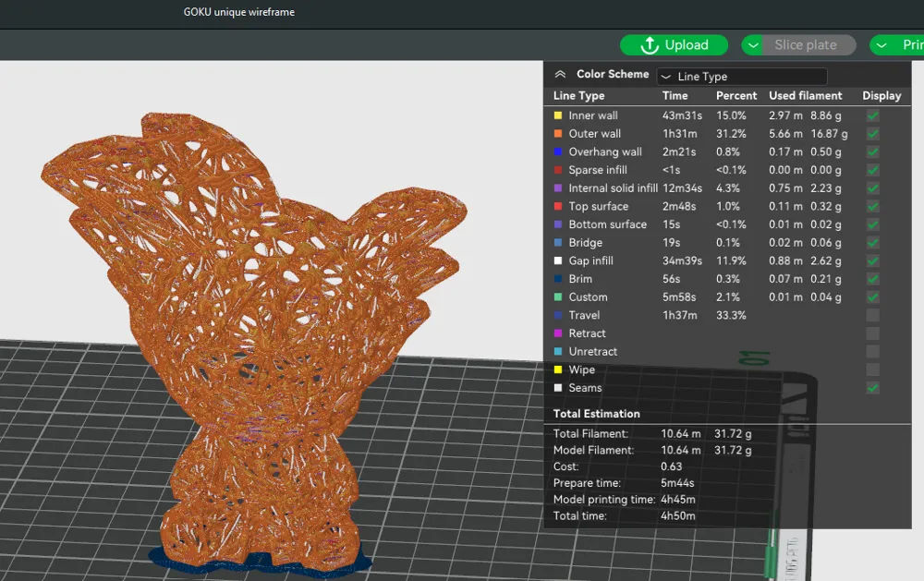Screen dimensions: 924x581
Task: Click the Used filament column header
Action: 805,95
